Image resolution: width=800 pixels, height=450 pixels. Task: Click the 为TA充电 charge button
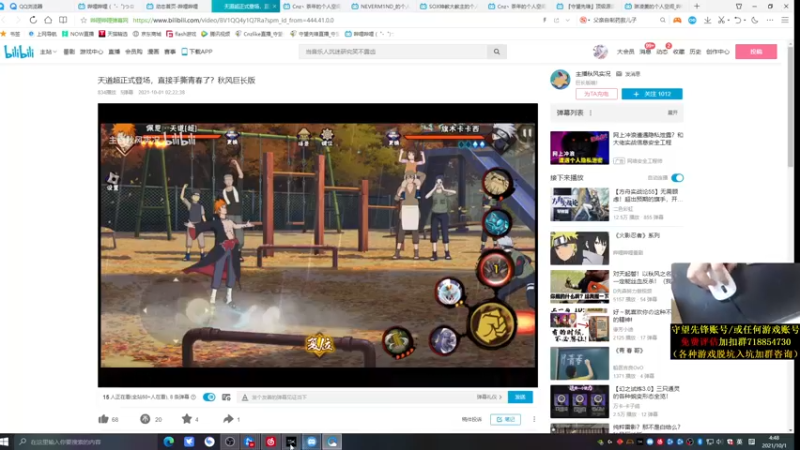pos(596,94)
